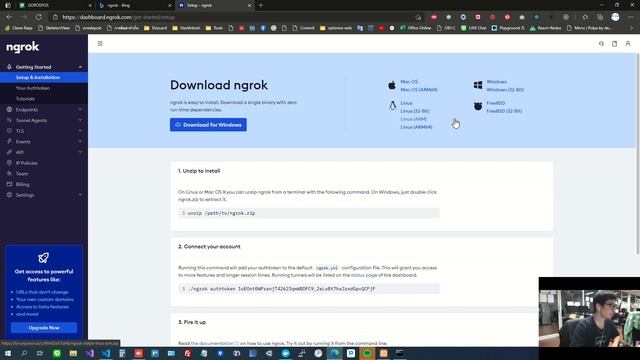
Task: Click the ngrok authtoken command box
Action: [309, 289]
